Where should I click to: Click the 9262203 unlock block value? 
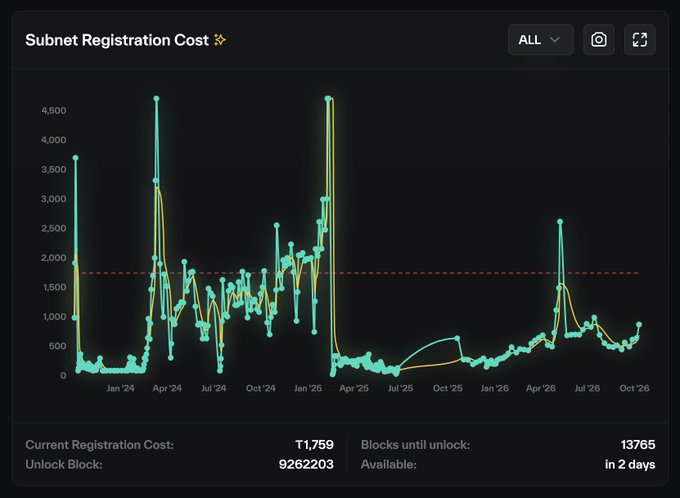306,464
